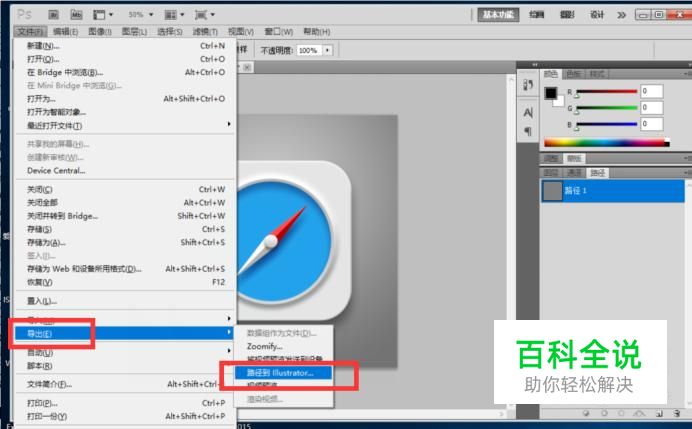Select 在 Bridge 中浏览(B)... menu item
The image size is (692, 429).
[x=126, y=72]
